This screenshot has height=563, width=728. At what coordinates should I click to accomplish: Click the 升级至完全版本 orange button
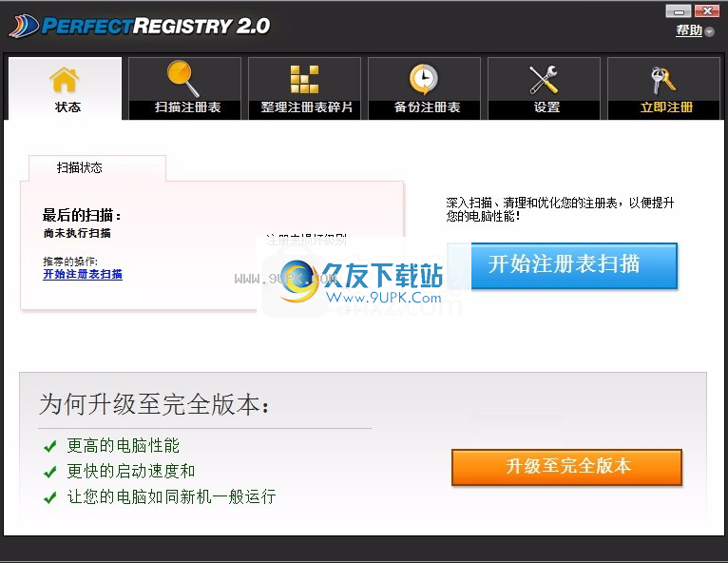click(x=566, y=467)
